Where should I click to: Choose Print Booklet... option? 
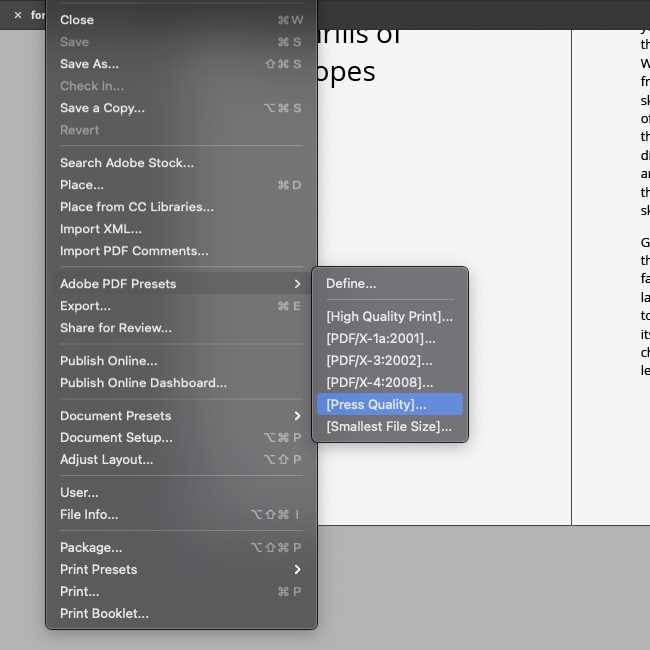[182, 614]
